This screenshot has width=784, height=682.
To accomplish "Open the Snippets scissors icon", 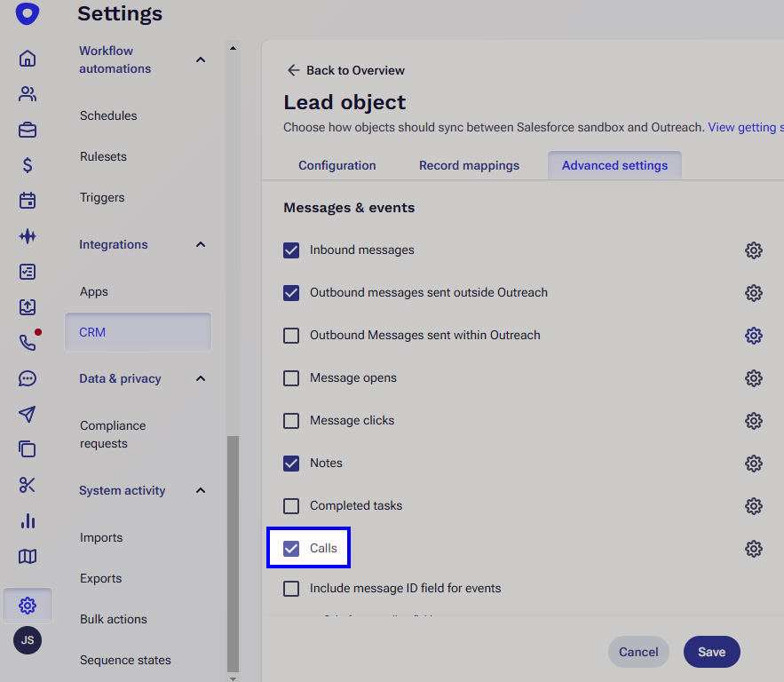I will pos(28,484).
